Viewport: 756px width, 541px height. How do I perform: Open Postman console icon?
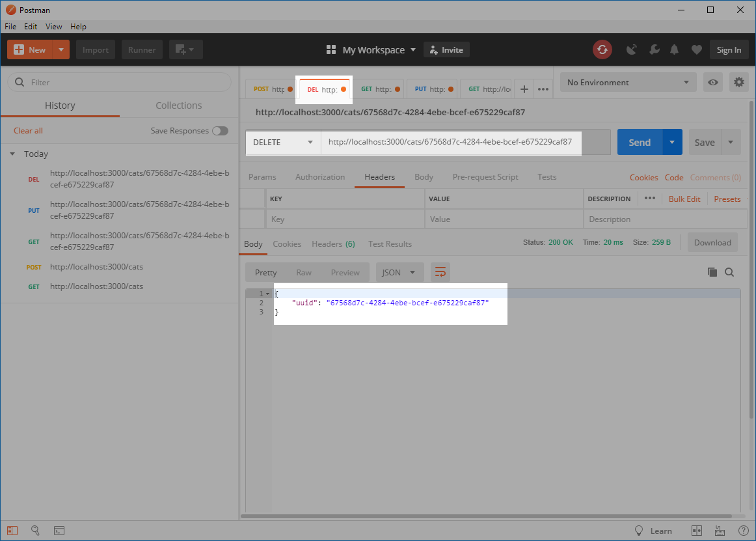[x=59, y=531]
